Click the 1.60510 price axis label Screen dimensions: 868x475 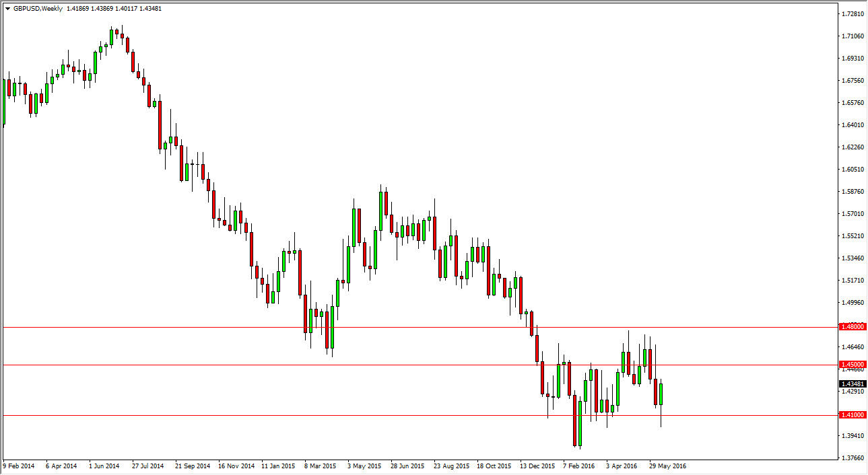[x=853, y=169]
